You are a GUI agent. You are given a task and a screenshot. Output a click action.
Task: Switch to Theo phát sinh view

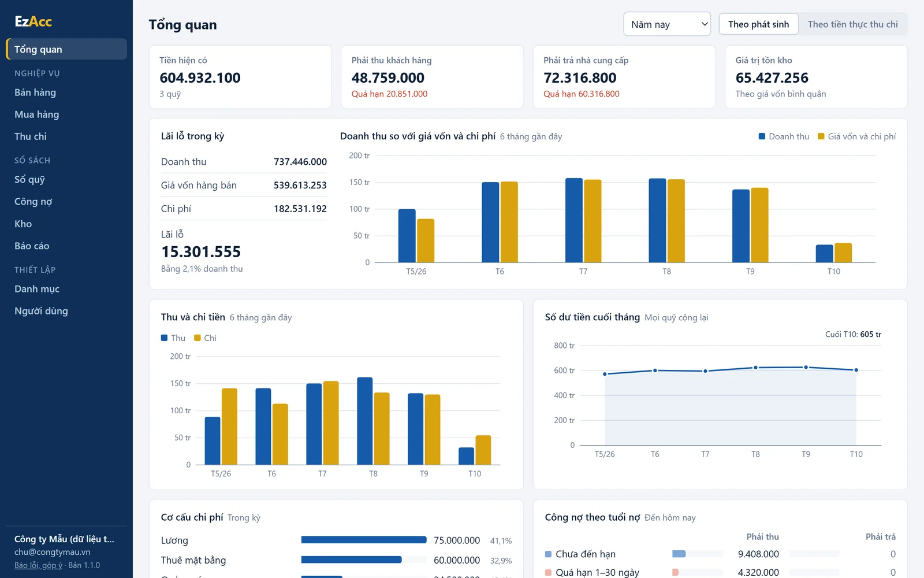click(758, 24)
